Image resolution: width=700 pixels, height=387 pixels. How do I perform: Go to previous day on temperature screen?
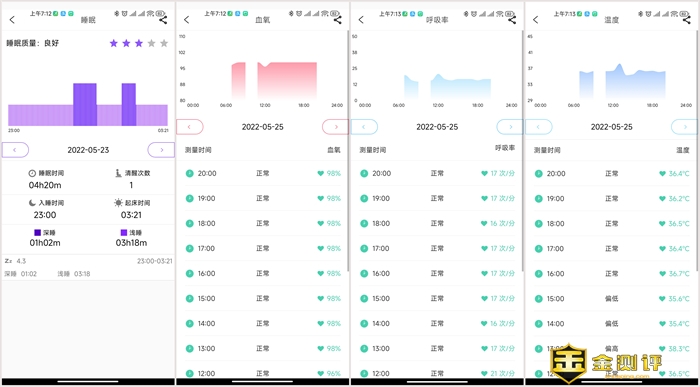coord(539,127)
